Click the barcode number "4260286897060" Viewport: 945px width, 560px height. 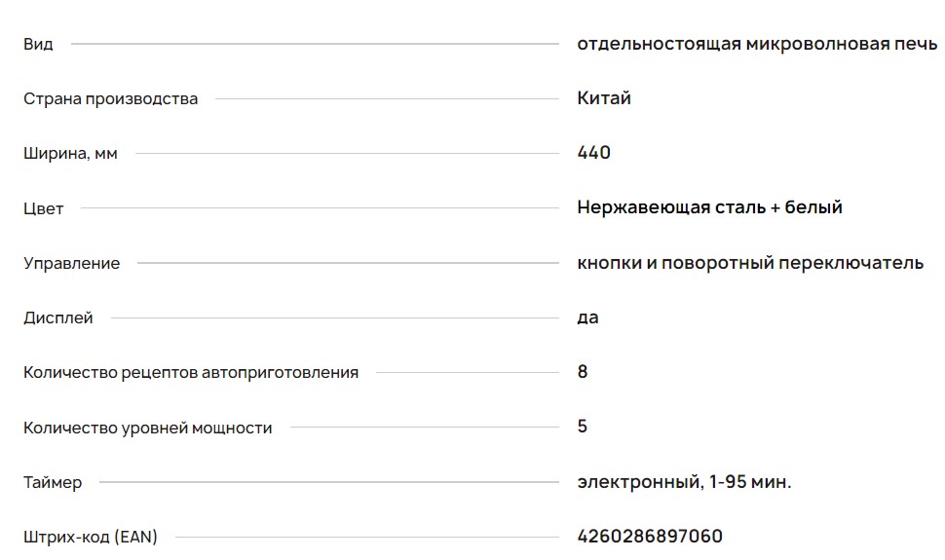tap(650, 537)
